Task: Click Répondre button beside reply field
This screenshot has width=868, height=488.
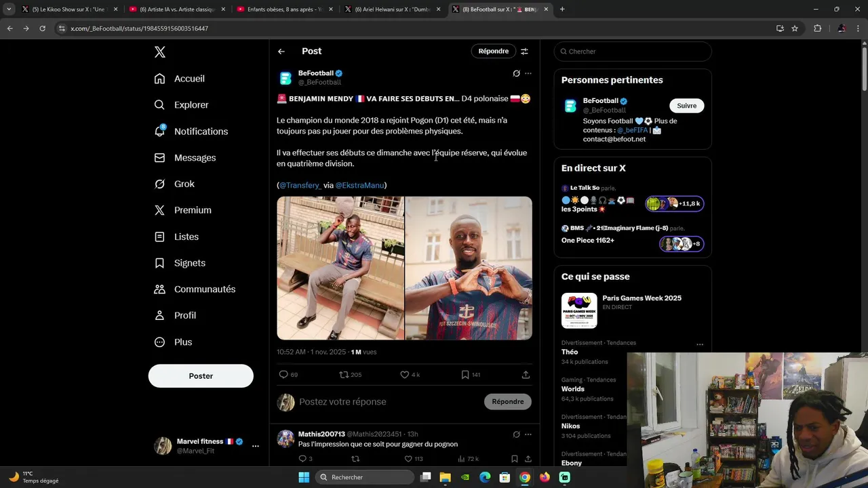Action: 508,402
